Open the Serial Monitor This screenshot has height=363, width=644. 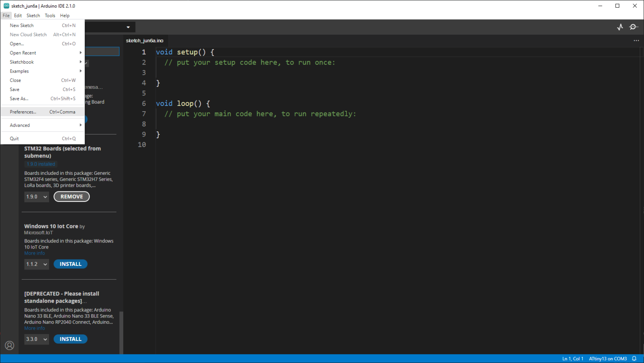[x=634, y=27]
